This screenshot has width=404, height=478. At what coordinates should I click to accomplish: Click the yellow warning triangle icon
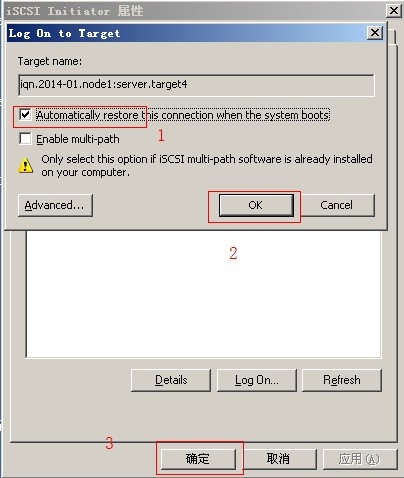pos(25,165)
